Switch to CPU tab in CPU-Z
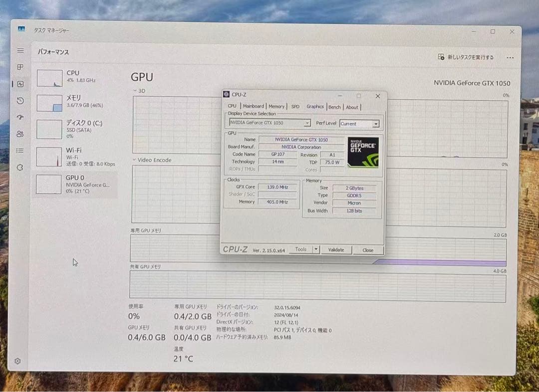This screenshot has width=539, height=392. (232, 106)
